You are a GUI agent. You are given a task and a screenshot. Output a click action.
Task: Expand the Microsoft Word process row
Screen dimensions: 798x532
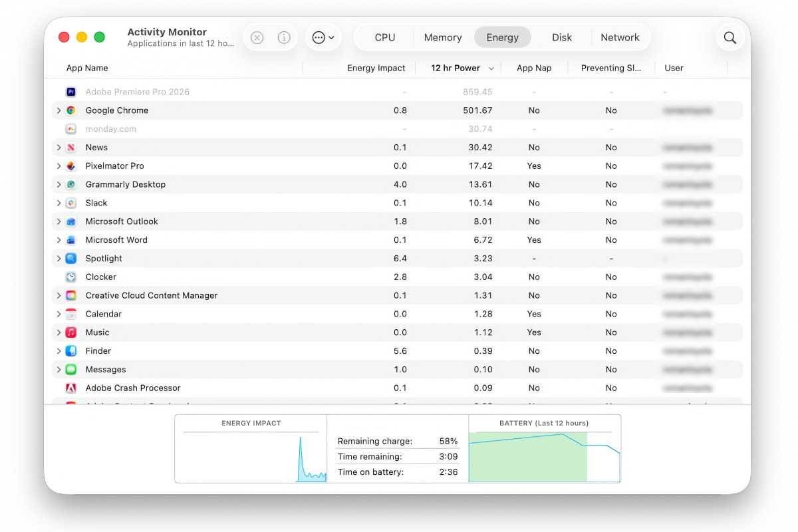pyautogui.click(x=59, y=240)
